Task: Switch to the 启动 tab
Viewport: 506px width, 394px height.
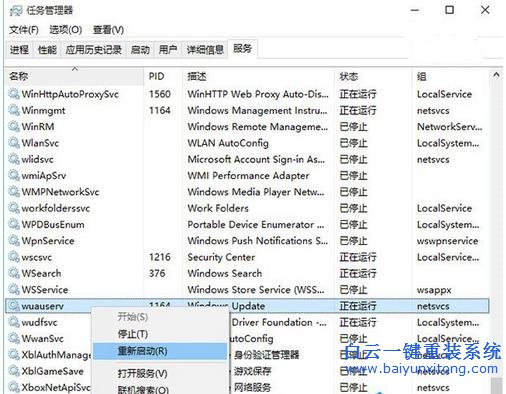Action: point(140,50)
